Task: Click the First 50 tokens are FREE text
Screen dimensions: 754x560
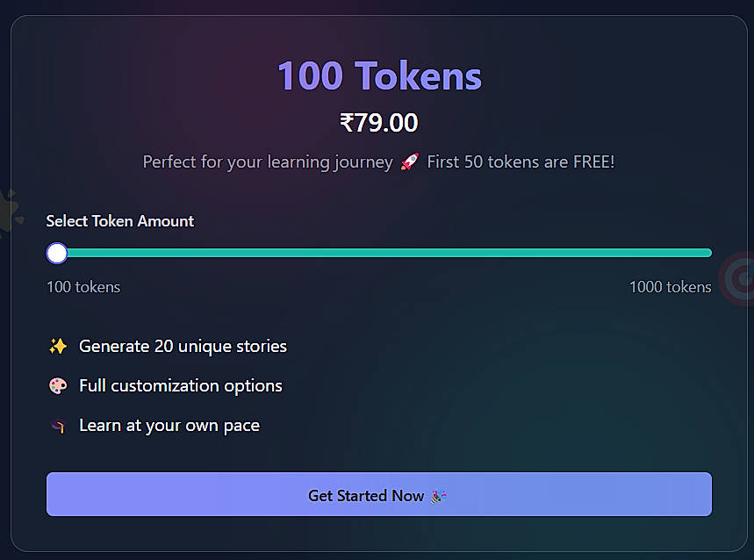Action: coord(521,162)
